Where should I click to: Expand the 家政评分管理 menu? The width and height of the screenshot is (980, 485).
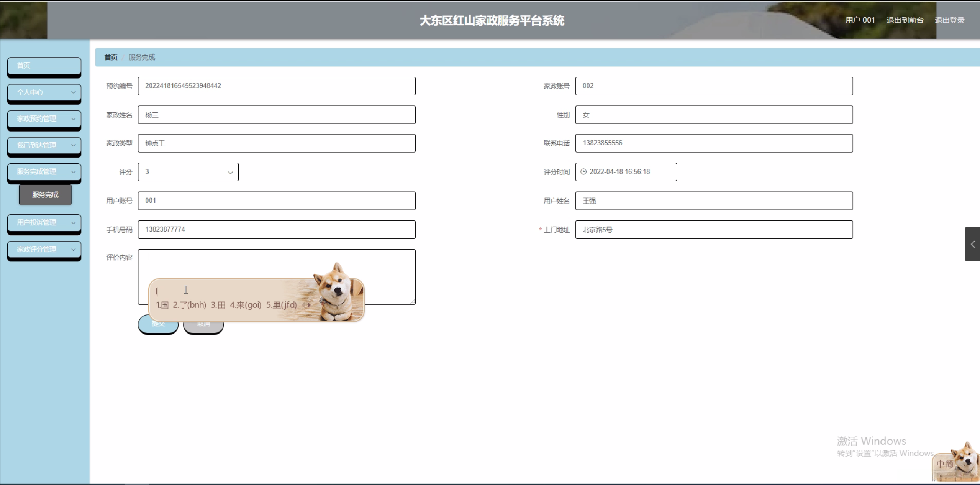44,249
